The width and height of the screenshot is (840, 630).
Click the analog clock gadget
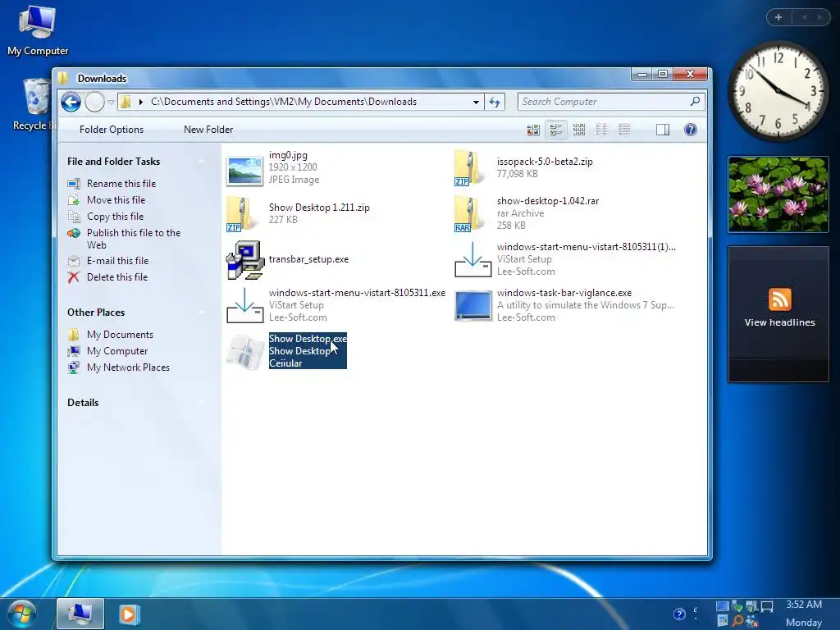coord(778,91)
